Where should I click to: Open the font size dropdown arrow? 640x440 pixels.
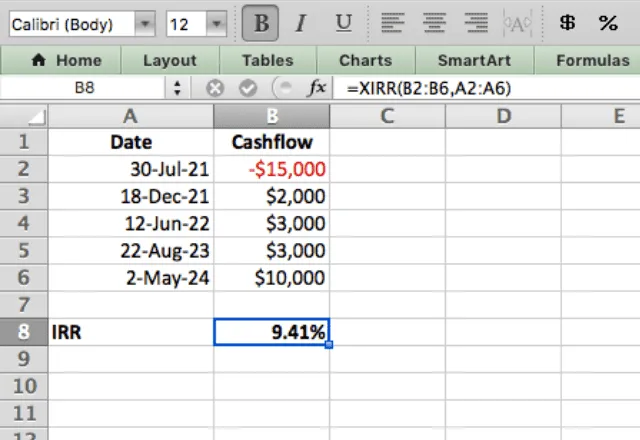point(216,24)
